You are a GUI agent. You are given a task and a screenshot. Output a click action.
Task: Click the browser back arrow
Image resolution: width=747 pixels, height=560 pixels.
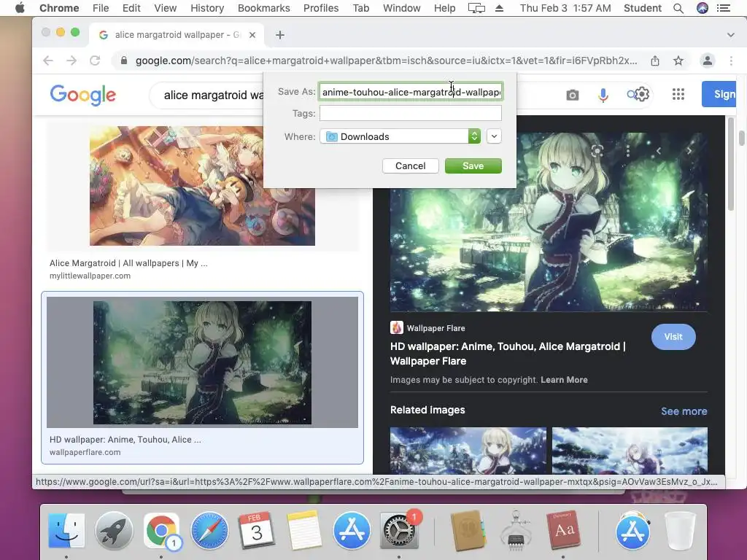(x=48, y=61)
